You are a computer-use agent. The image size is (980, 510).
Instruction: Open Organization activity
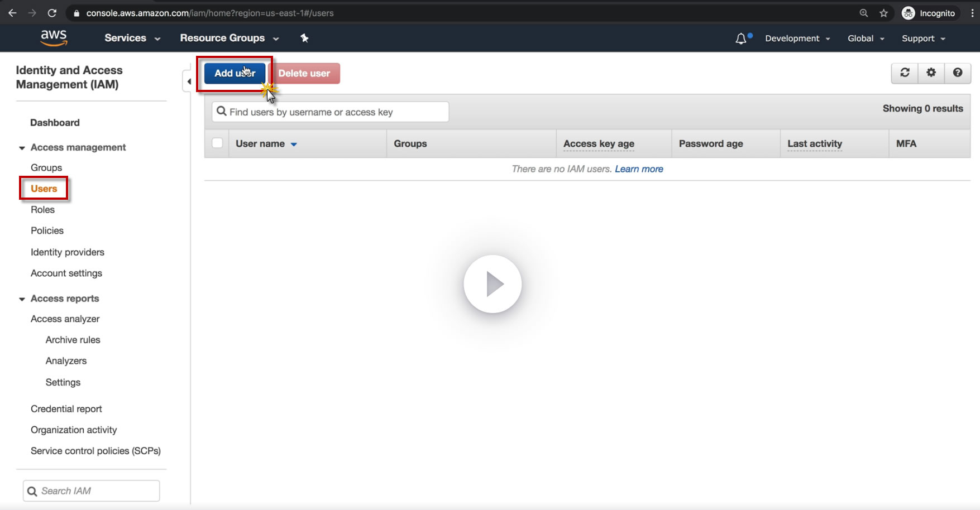coord(74,430)
